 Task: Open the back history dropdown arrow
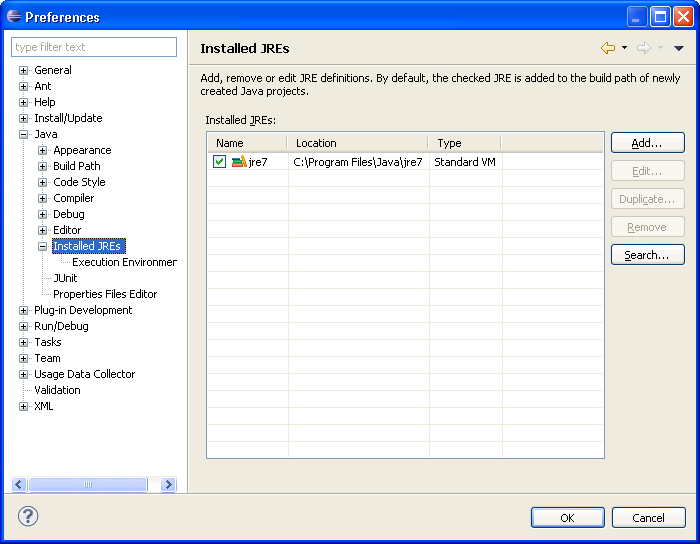pos(624,48)
